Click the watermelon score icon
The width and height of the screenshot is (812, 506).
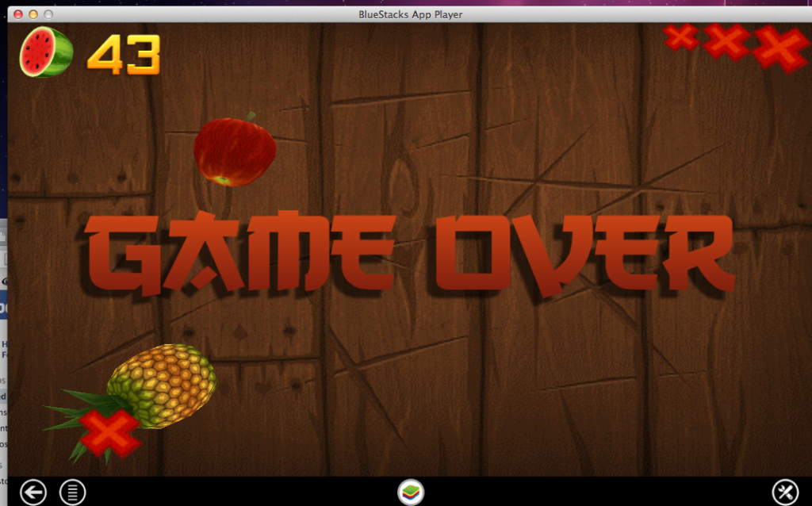46,52
